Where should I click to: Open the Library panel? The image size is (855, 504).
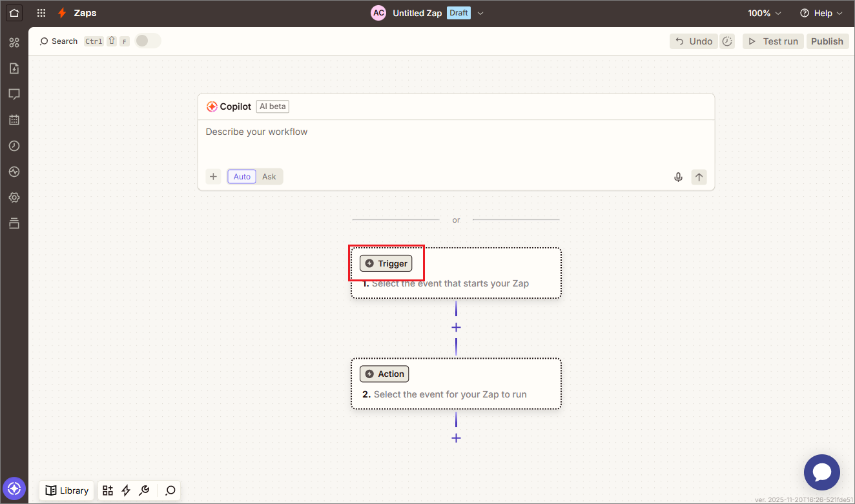(x=67, y=490)
